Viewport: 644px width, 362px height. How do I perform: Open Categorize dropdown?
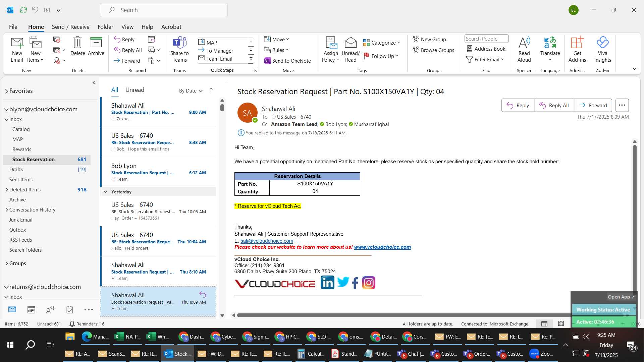[382, 43]
